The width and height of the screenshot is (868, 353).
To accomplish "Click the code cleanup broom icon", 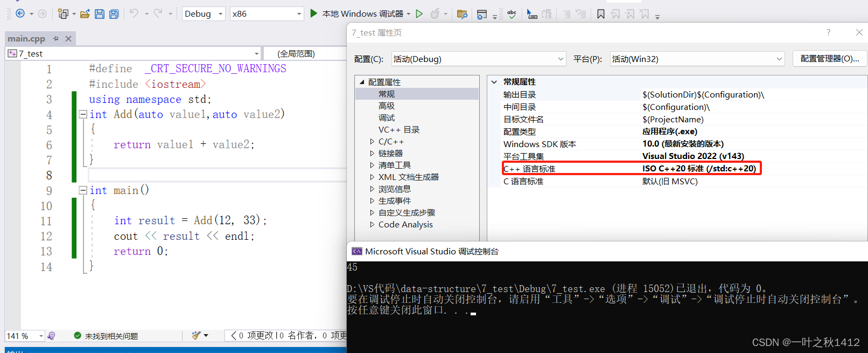I will 197,335.
